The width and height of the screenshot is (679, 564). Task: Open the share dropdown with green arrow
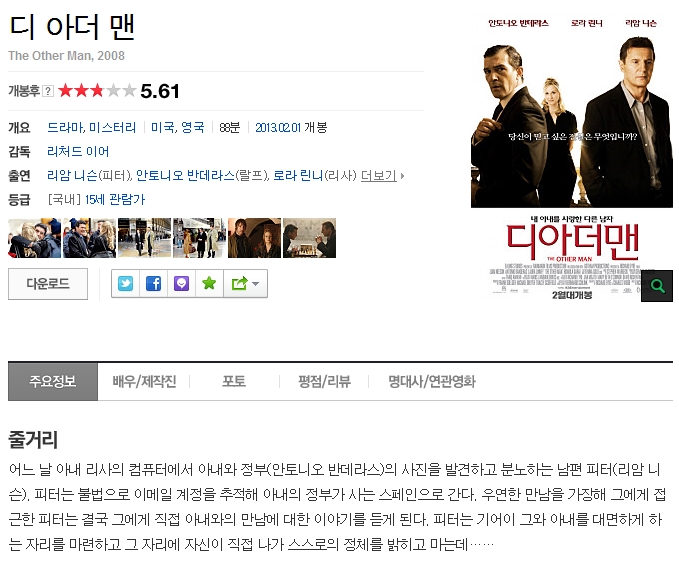pyautogui.click(x=245, y=284)
